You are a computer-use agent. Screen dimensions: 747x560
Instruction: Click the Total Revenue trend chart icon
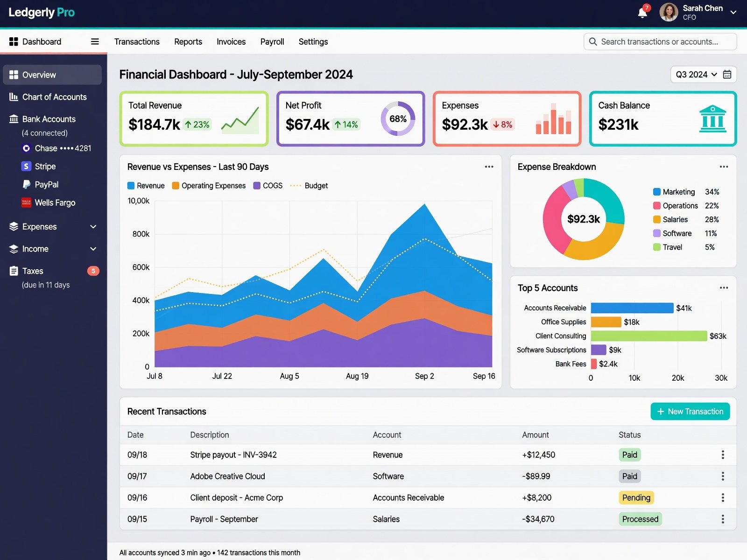(x=240, y=119)
